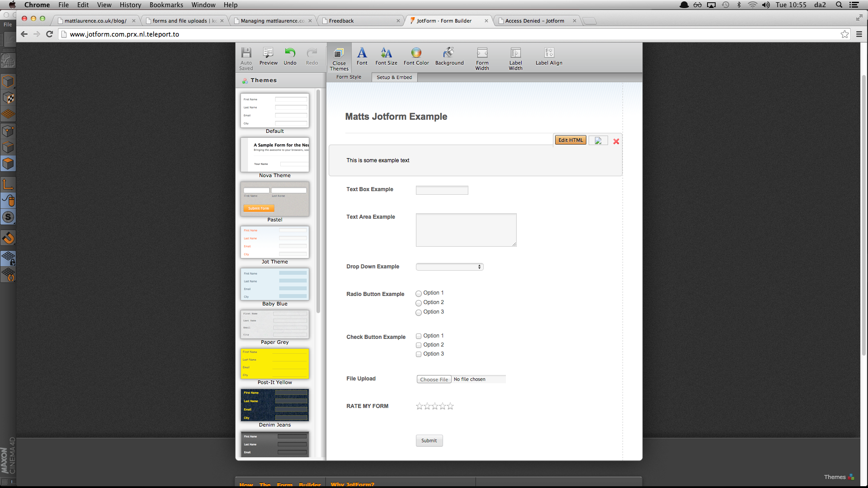Viewport: 868px width, 488px height.
Task: Check the Option 3 checkbox
Action: [x=419, y=354]
